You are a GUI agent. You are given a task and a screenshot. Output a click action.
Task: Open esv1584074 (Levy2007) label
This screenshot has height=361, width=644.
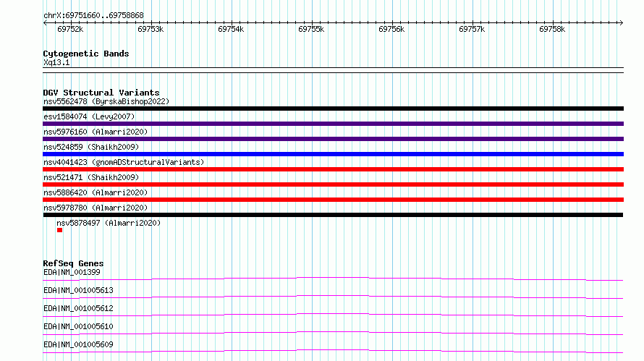(89, 116)
